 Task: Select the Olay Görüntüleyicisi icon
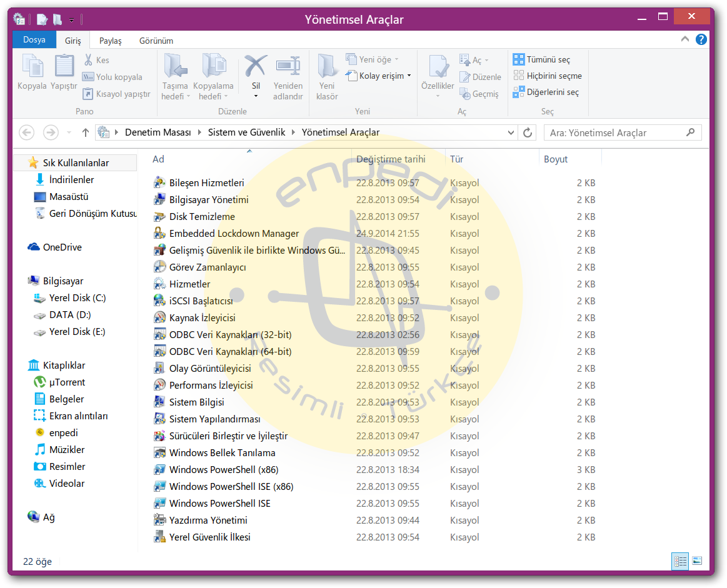[159, 369]
